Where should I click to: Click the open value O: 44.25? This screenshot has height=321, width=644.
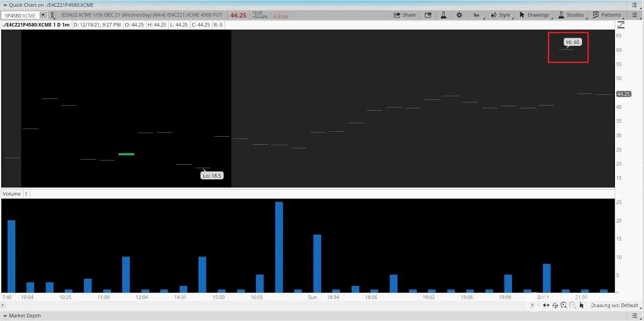click(x=134, y=25)
